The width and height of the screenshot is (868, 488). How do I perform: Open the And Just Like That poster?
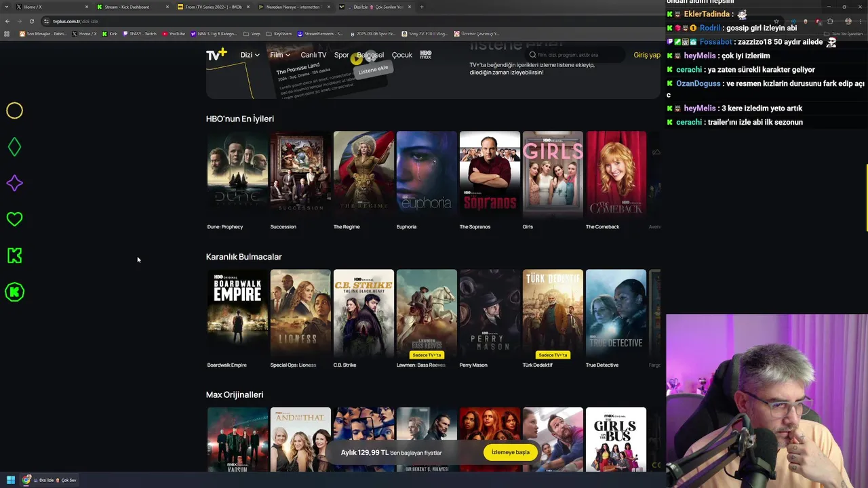point(300,439)
